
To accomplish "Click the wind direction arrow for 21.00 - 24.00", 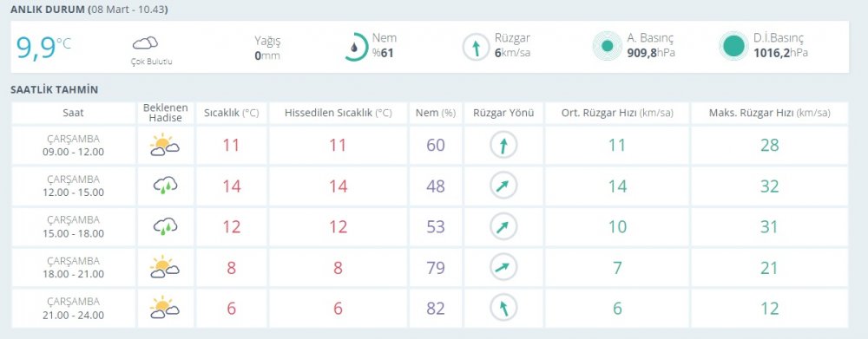I will click(x=503, y=308).
